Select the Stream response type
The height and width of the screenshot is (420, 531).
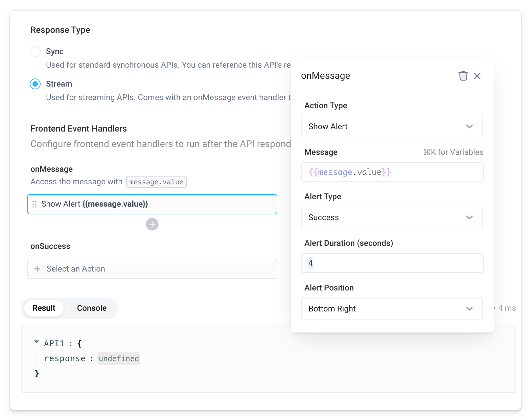pos(35,84)
